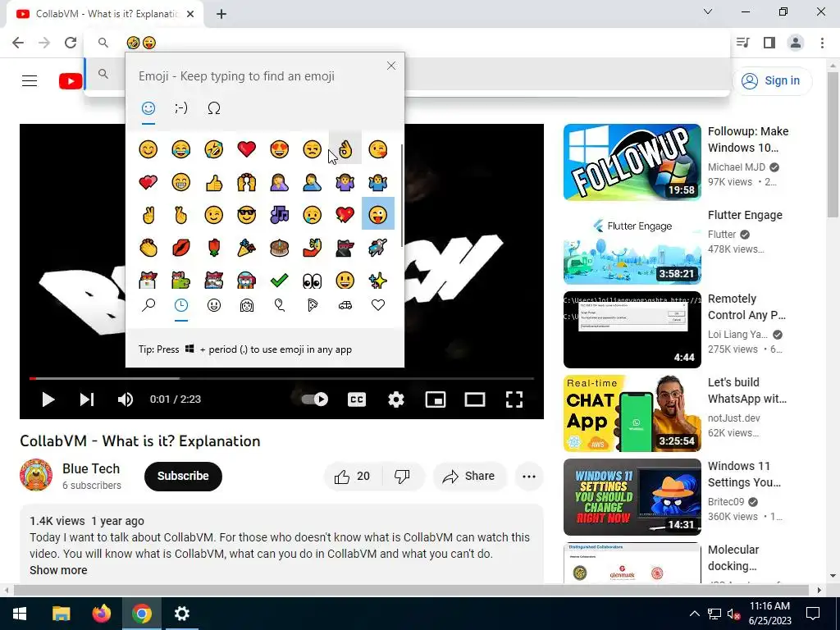Toggle closed captions on video

point(357,399)
